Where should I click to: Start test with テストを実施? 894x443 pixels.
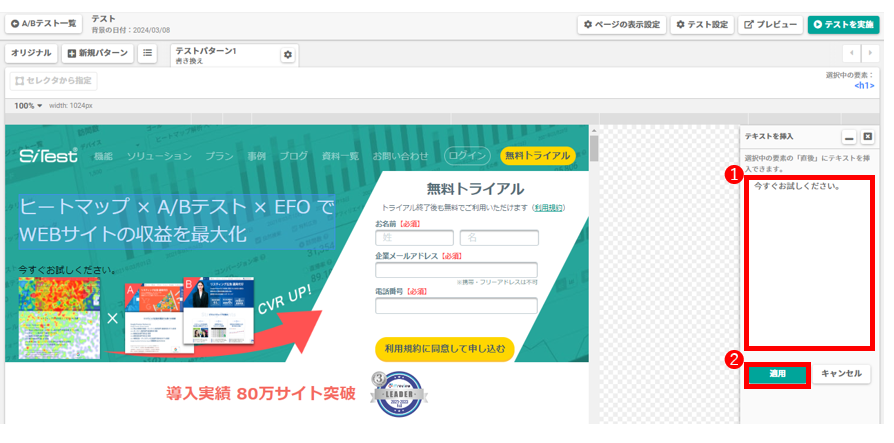coord(843,25)
